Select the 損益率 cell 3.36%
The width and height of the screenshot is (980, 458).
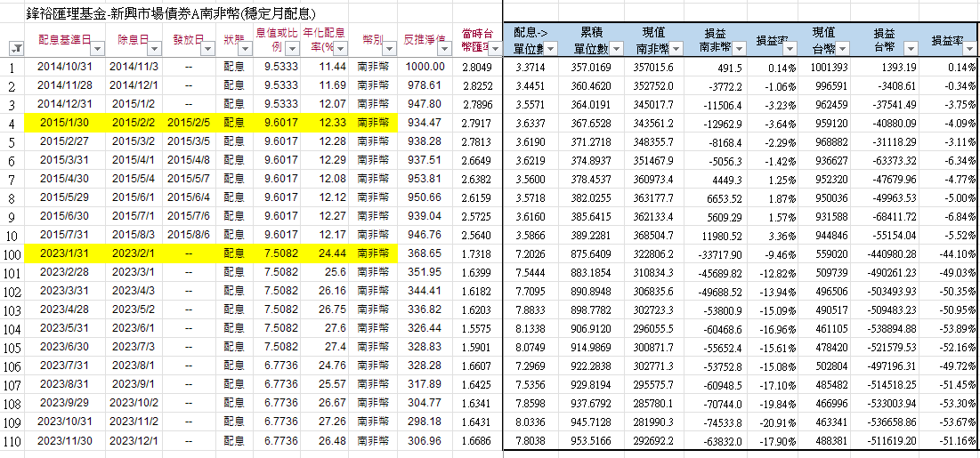773,235
